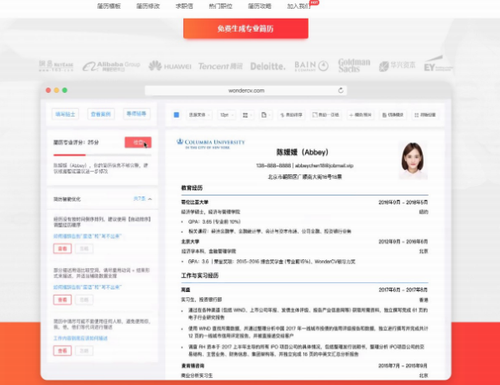Click the 北京大学 education entry

click(190, 241)
